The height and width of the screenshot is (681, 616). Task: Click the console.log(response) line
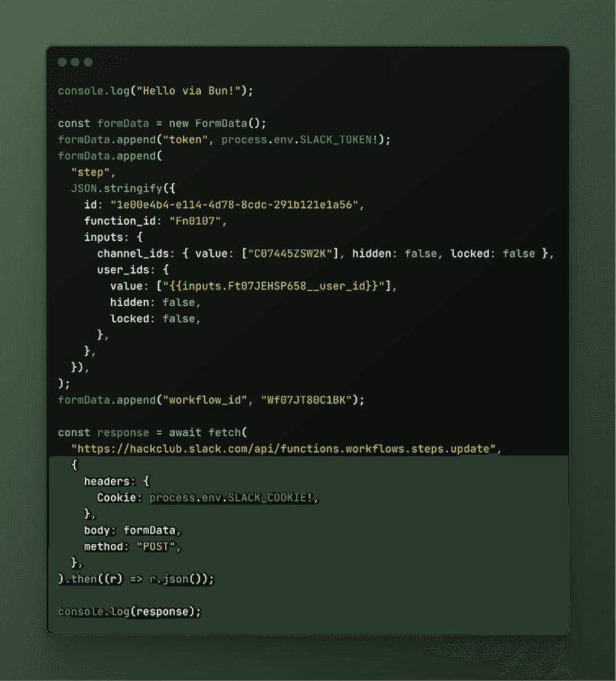click(129, 612)
